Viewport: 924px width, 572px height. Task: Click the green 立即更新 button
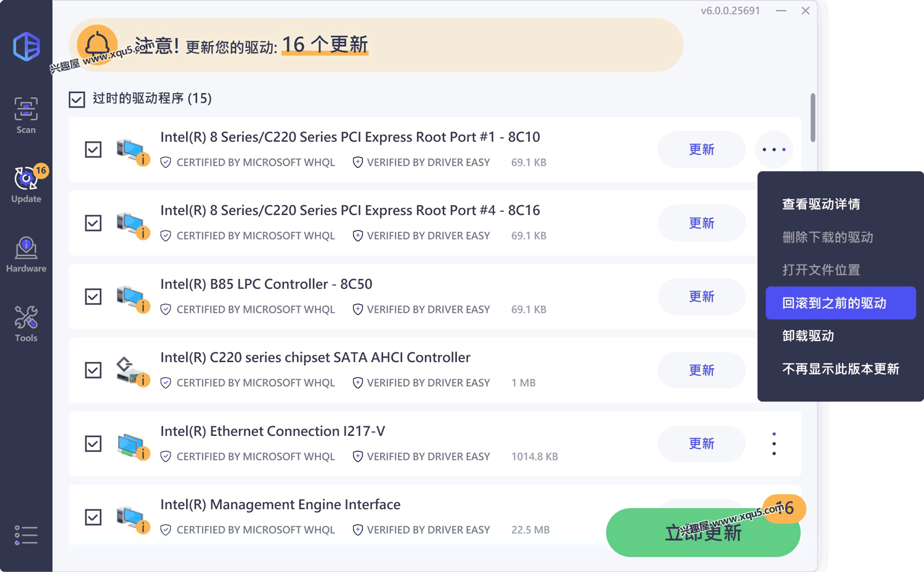click(x=703, y=533)
